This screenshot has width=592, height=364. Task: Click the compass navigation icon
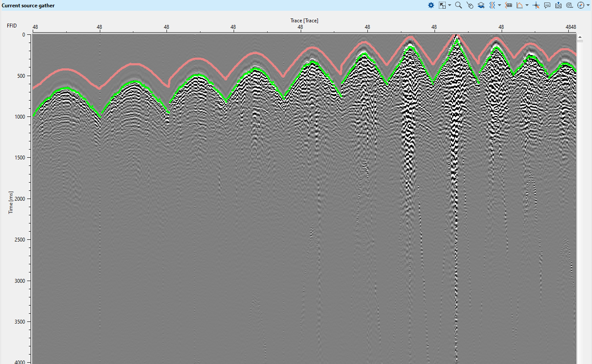point(581,6)
